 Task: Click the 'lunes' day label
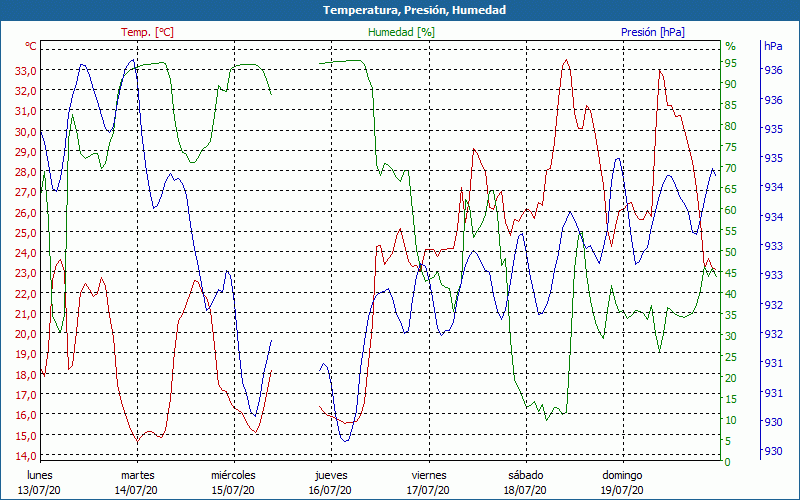tap(40, 475)
